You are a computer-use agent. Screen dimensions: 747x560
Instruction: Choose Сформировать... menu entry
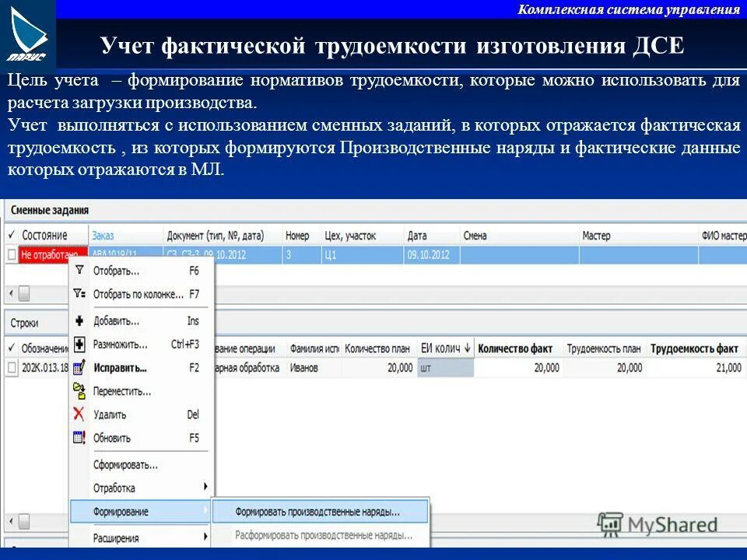click(142, 465)
